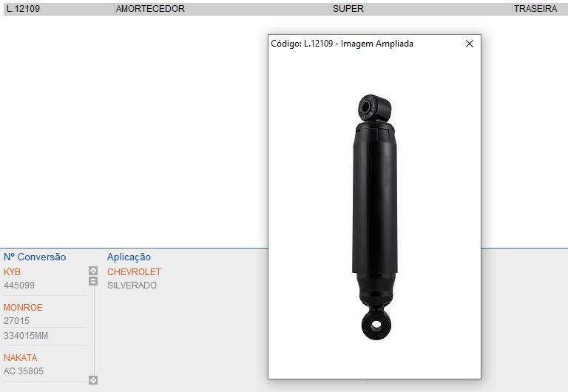568x392 pixels.
Task: Click the SUPER cell in the product row
Action: click(348, 9)
